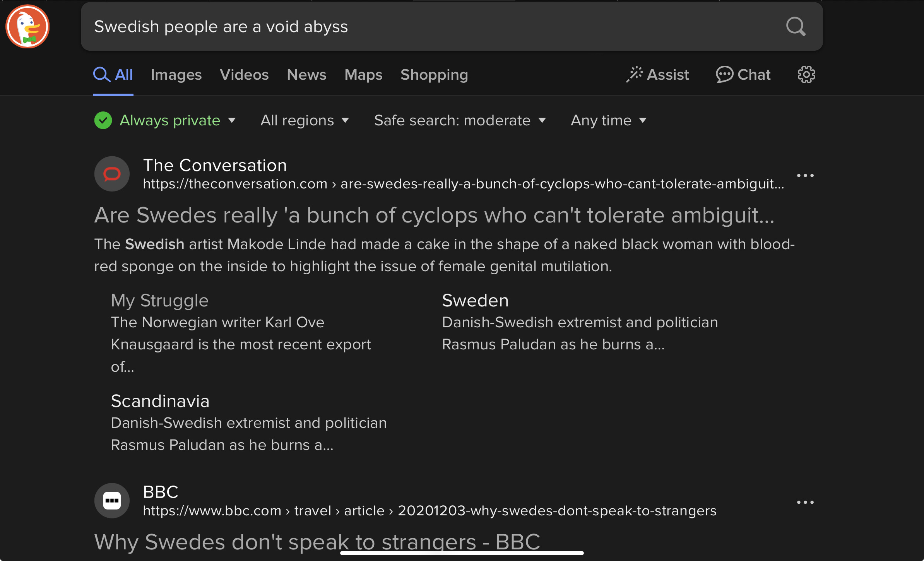The image size is (924, 561).
Task: Open the Any time filter dropdown
Action: pyautogui.click(x=608, y=120)
